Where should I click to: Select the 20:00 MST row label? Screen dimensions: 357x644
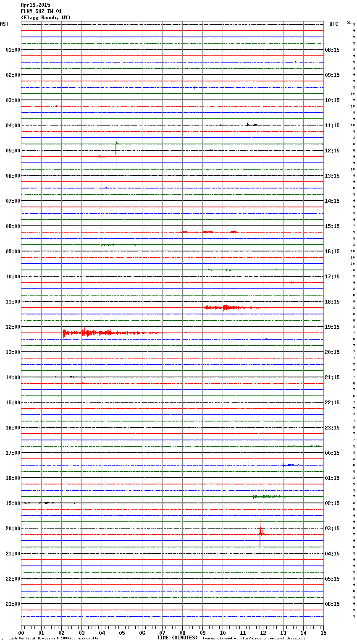click(13, 529)
